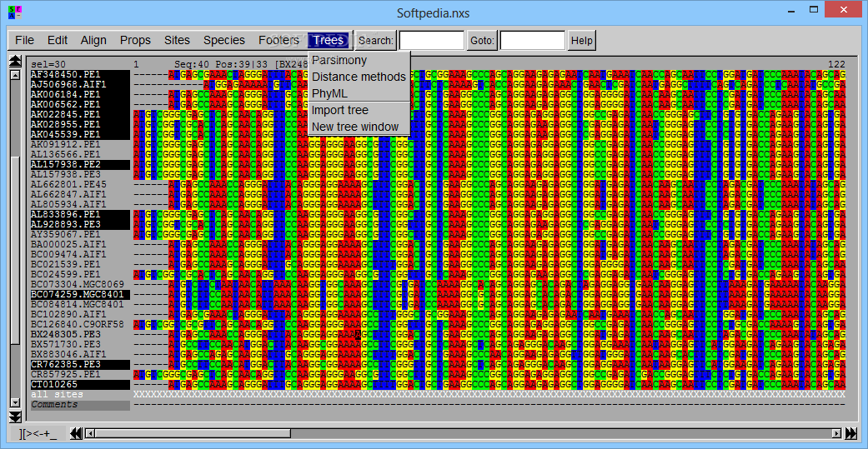Select sequence BC074259.MGC8401
868x449 pixels.
click(x=80, y=294)
